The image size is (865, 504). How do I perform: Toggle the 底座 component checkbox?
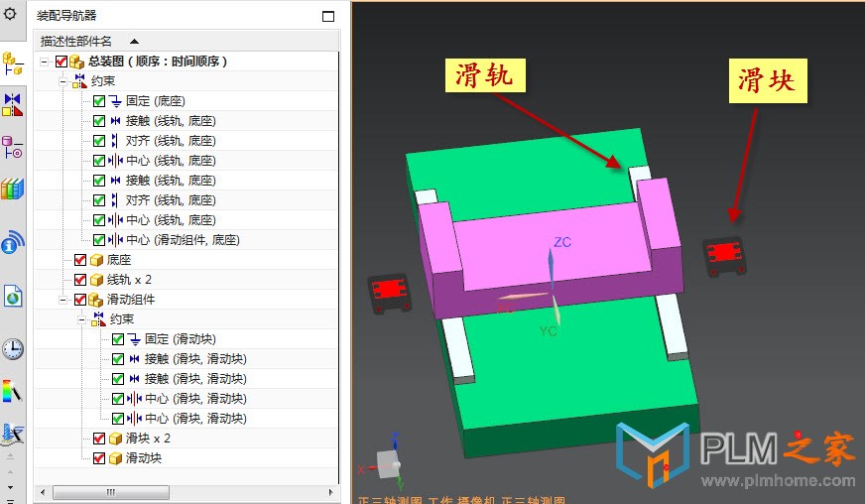(80, 260)
